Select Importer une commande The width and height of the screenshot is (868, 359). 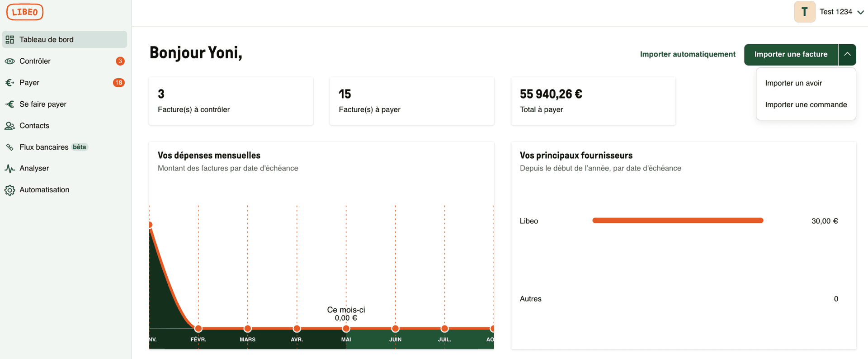coord(806,105)
